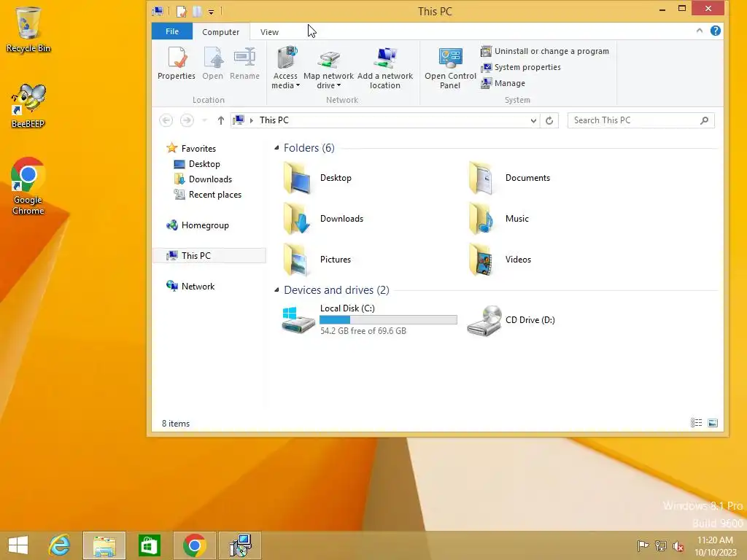Click Add a network location
The width and height of the screenshot is (747, 560).
pos(385,68)
